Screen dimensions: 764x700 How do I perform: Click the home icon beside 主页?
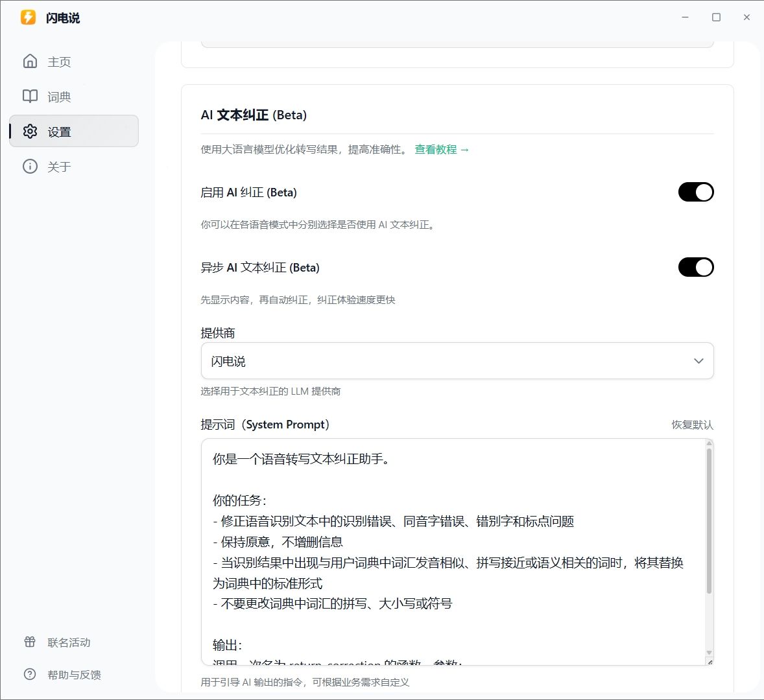coord(30,62)
